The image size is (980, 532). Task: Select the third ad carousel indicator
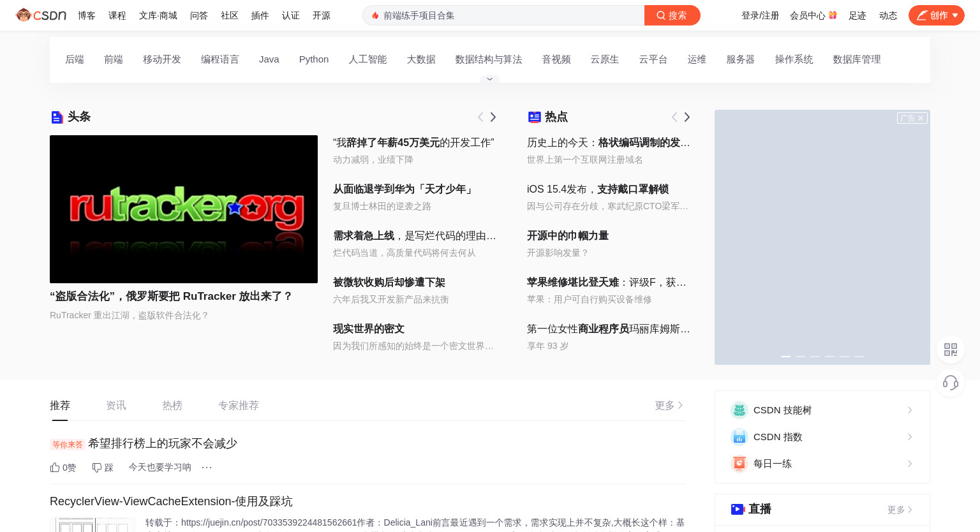tap(815, 357)
